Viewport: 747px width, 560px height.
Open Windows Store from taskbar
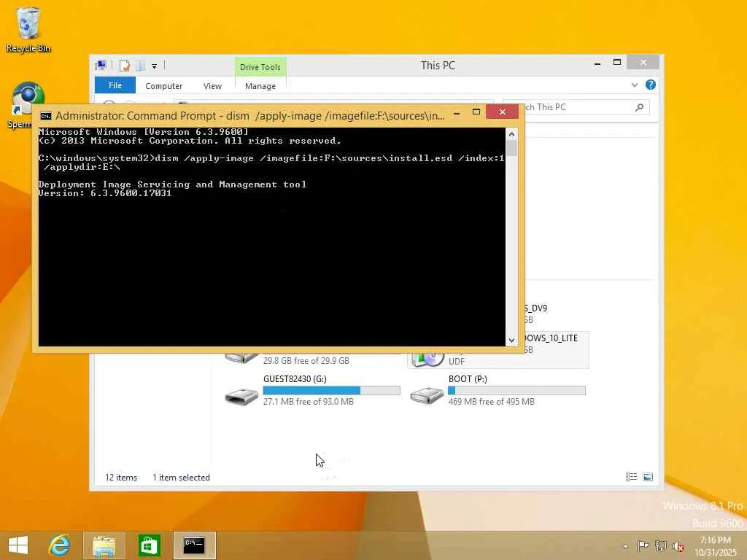click(149, 545)
